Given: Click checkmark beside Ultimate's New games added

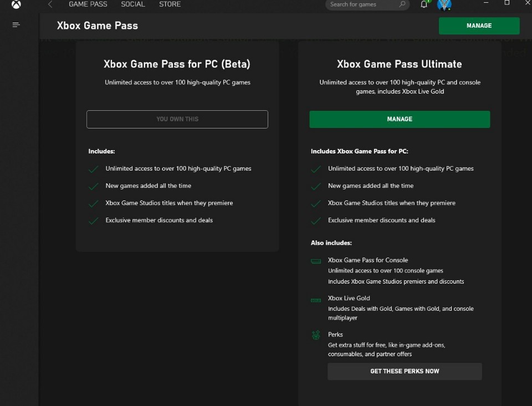Looking at the screenshot, I should tap(316, 187).
